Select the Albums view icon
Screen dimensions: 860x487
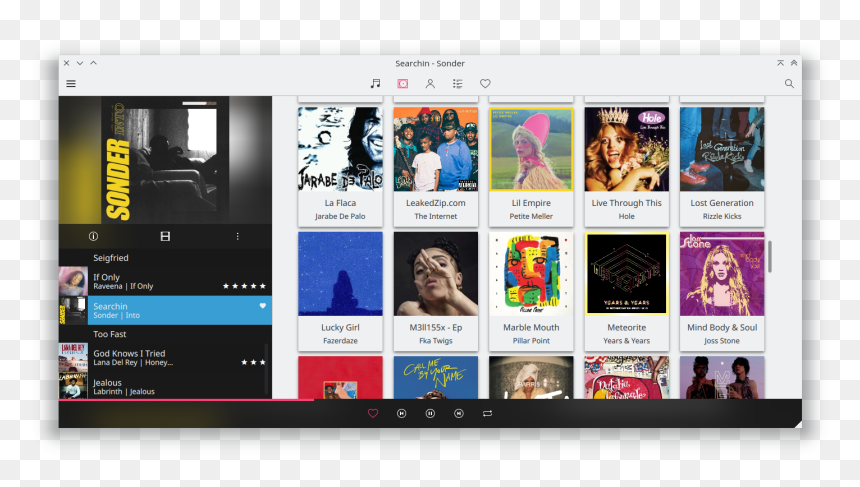(403, 83)
